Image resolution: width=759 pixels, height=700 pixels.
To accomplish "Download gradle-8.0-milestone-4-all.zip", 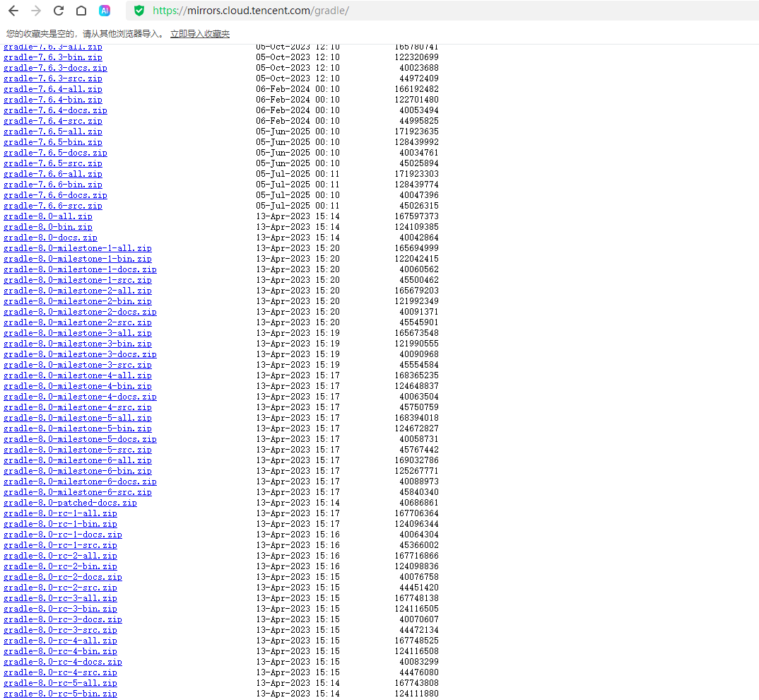I will point(78,376).
